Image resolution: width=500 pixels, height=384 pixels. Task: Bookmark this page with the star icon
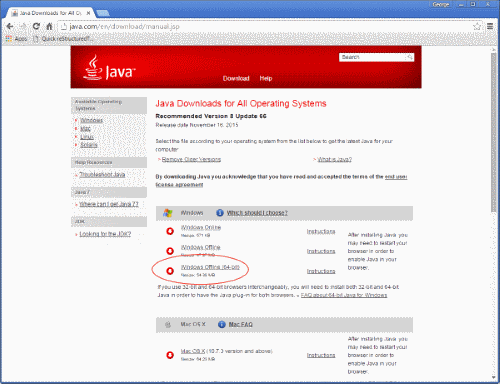(477, 27)
